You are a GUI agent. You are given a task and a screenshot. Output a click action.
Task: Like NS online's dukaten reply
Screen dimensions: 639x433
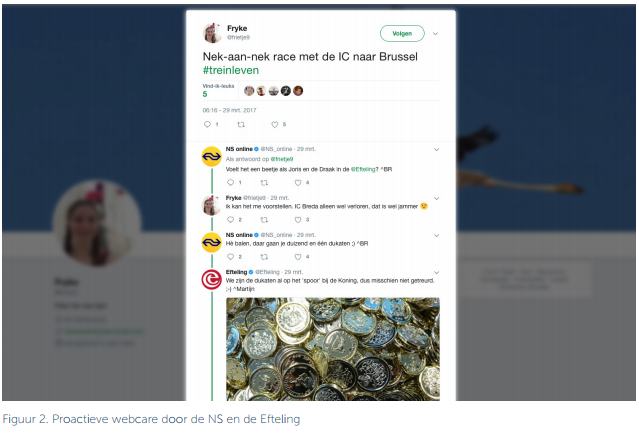point(298,257)
